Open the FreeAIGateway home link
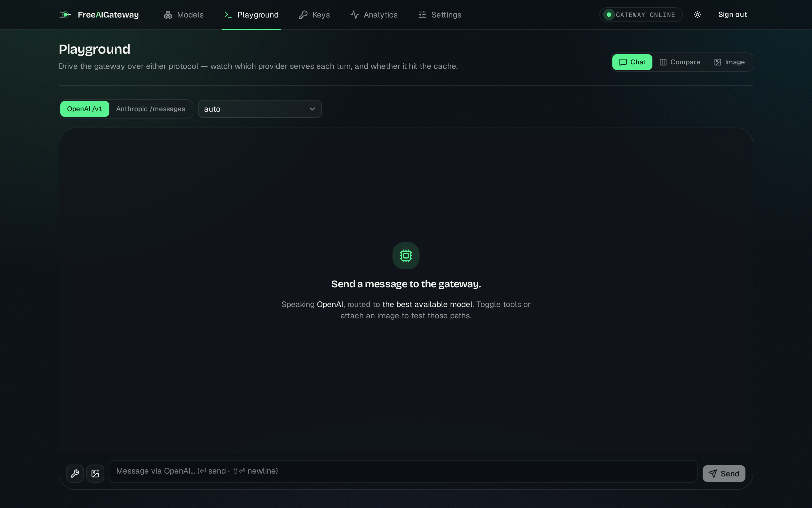 pyautogui.click(x=99, y=15)
